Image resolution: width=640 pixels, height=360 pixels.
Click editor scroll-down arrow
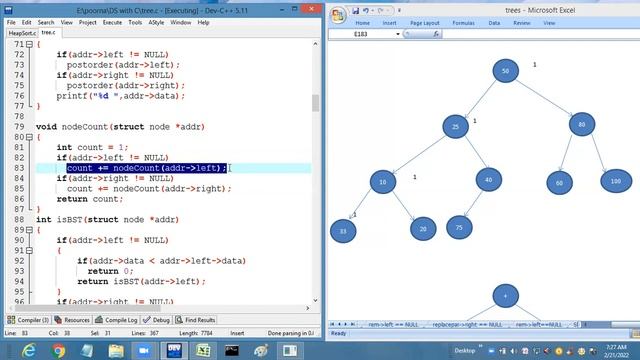(x=316, y=300)
